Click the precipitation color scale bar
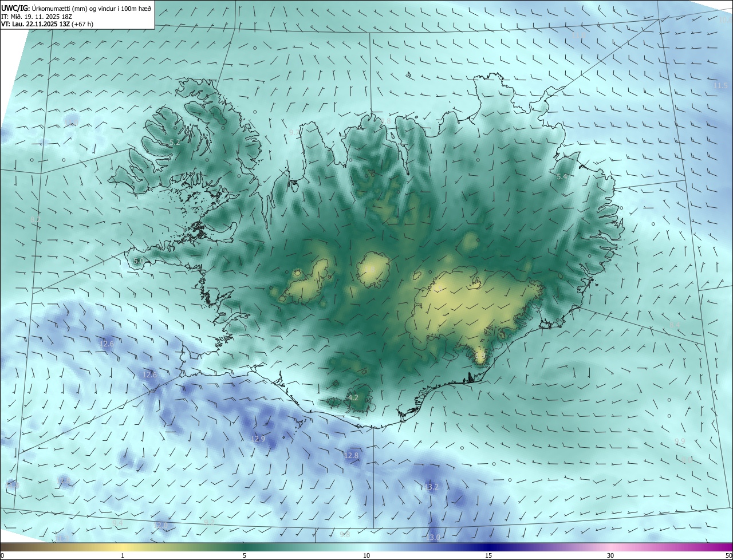Image resolution: width=733 pixels, height=560 pixels. point(366,547)
